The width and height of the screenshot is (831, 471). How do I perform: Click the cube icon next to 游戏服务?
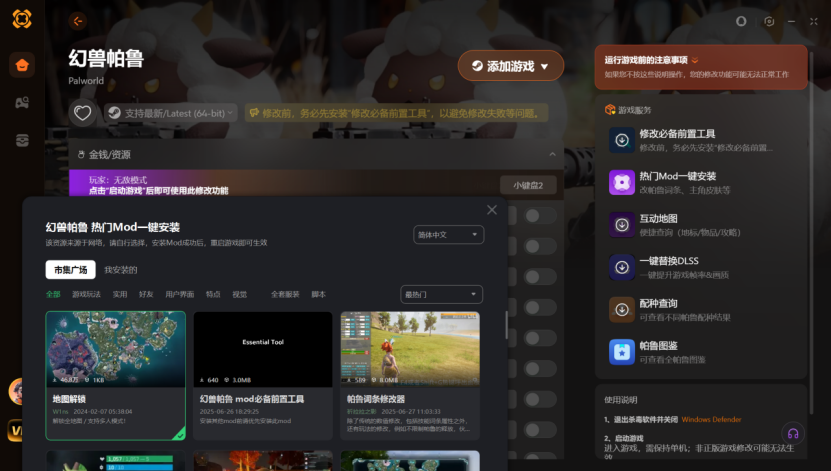click(x=610, y=110)
